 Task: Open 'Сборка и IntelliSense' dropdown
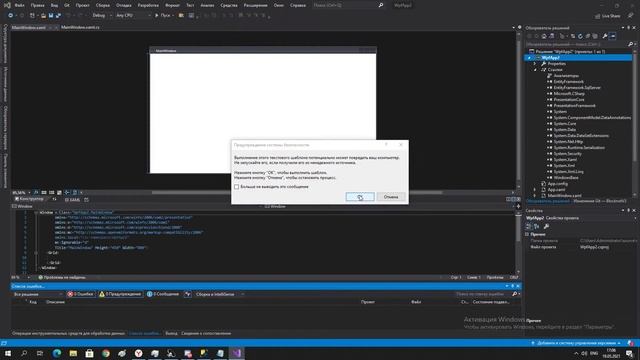(x=219, y=294)
